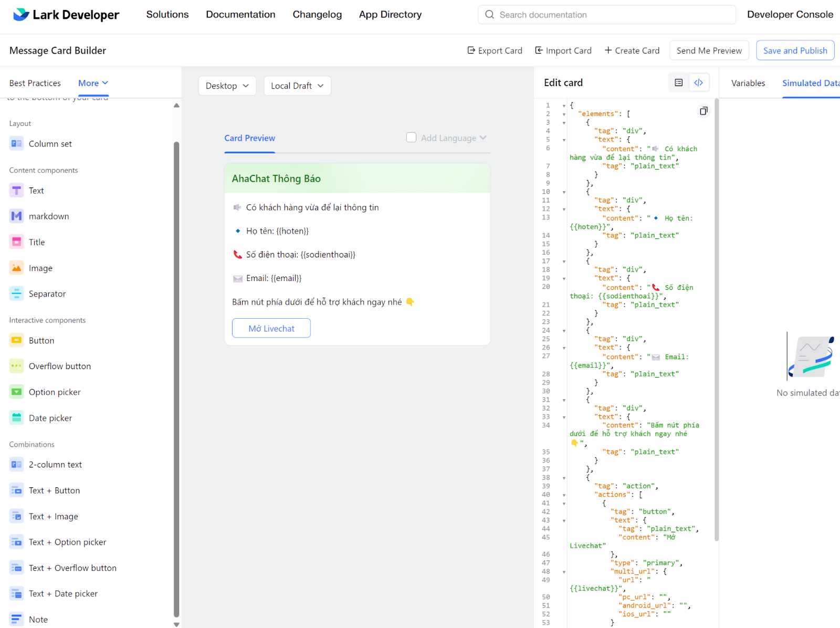Go to Changelog
This screenshot has height=628, width=840.
(317, 15)
